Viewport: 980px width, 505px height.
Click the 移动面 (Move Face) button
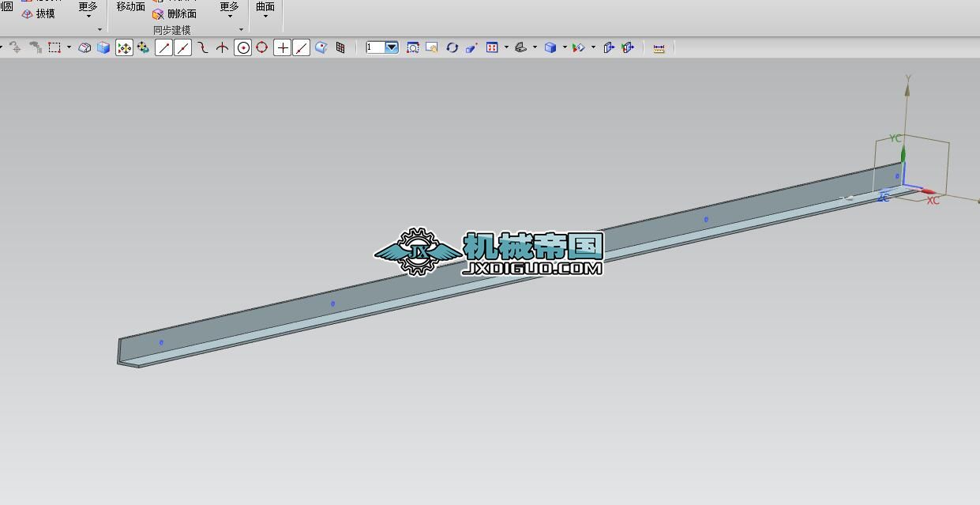(131, 6)
